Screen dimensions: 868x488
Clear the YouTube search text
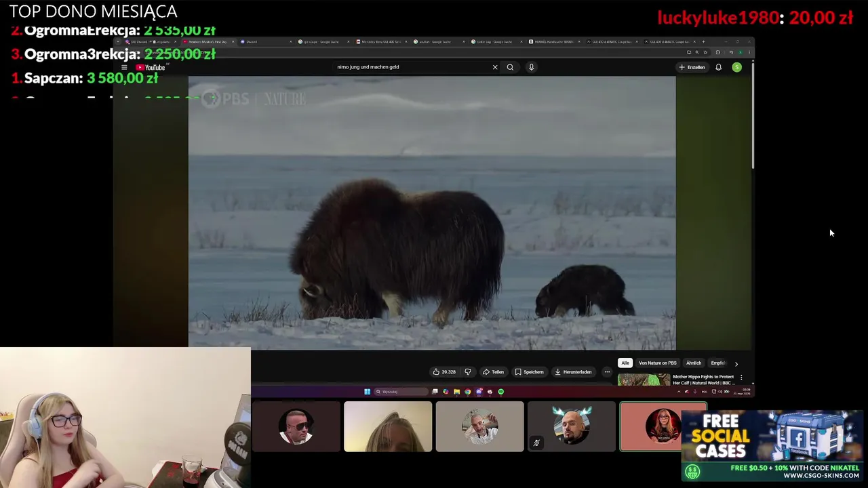tap(495, 67)
